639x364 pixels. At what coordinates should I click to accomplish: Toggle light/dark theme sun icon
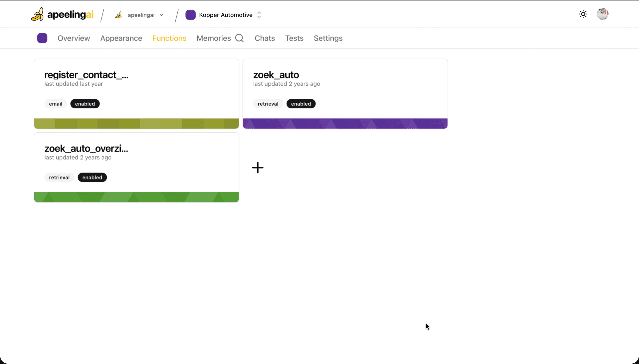coord(583,14)
